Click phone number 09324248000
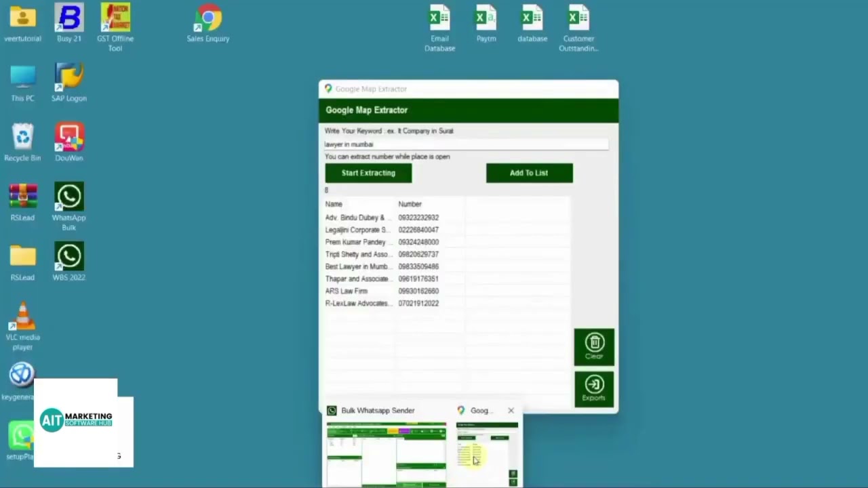This screenshot has width=868, height=488. (418, 242)
